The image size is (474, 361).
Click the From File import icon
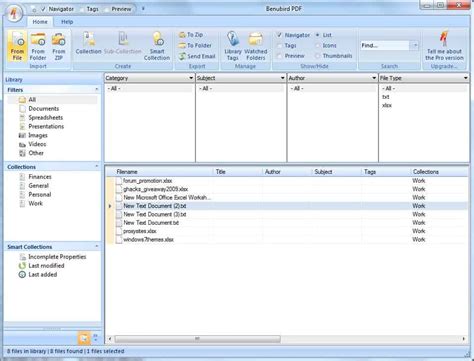pyautogui.click(x=17, y=46)
